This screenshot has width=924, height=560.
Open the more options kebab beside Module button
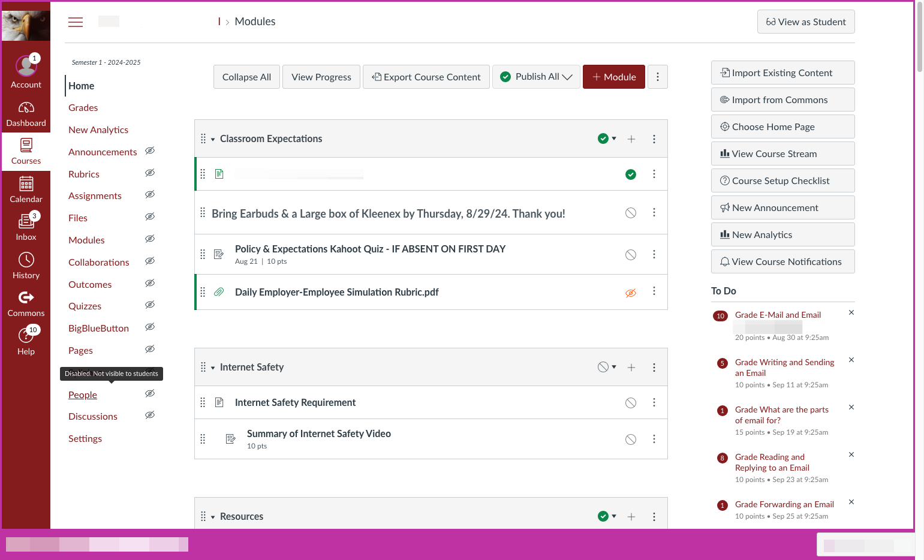click(658, 77)
